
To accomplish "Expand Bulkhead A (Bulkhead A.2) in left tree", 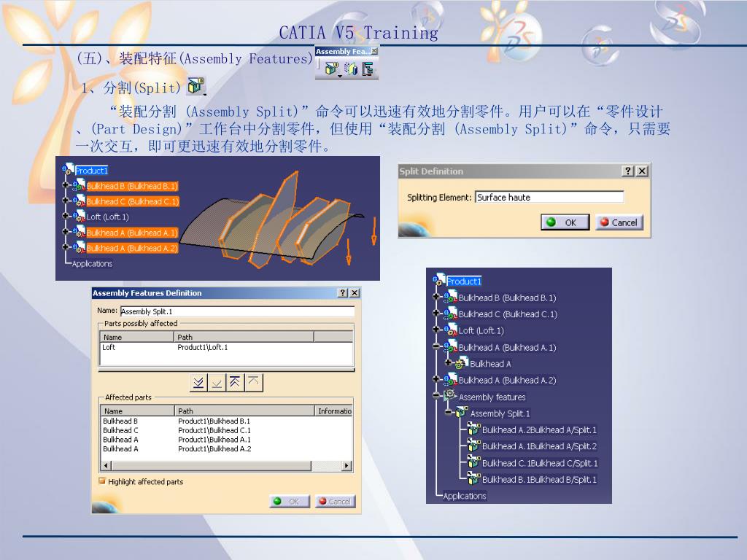I will click(x=65, y=246).
